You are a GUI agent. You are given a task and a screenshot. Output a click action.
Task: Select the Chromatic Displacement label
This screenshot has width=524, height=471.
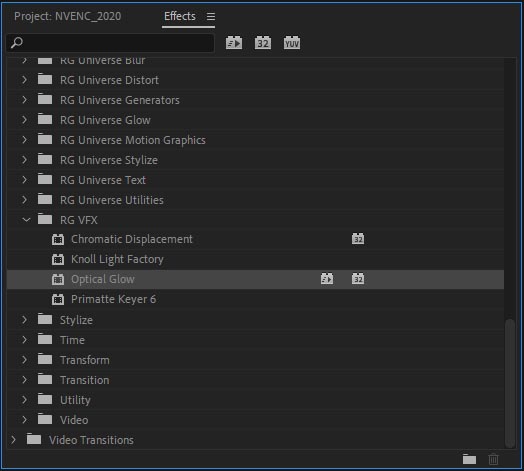(132, 239)
